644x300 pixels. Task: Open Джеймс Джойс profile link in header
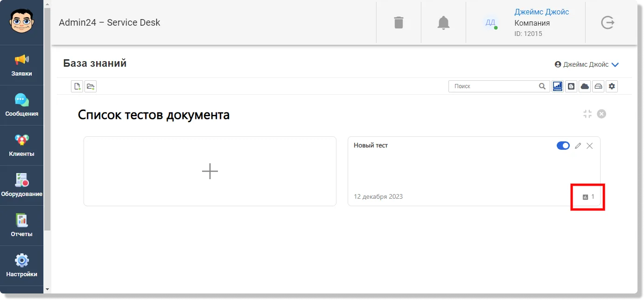542,12
